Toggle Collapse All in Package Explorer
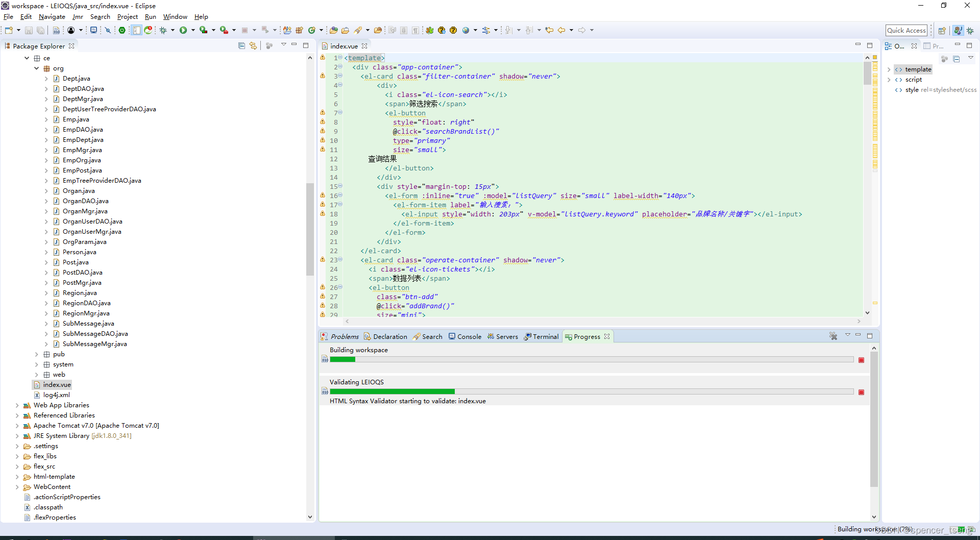 click(241, 45)
